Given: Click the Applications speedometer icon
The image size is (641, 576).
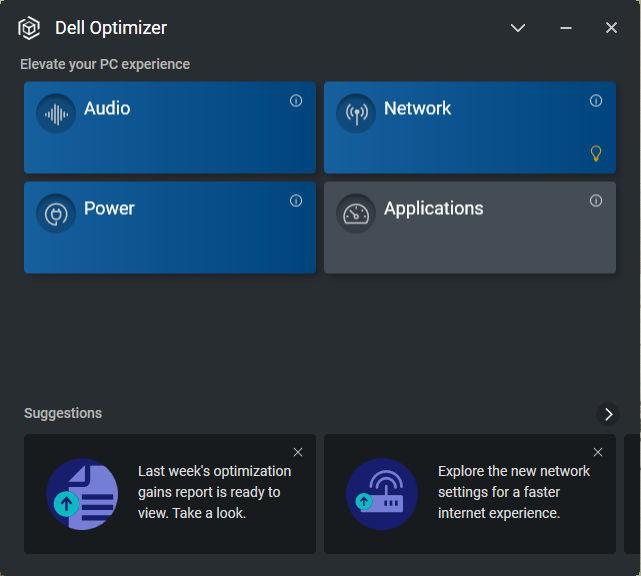Looking at the screenshot, I should pos(356,213).
